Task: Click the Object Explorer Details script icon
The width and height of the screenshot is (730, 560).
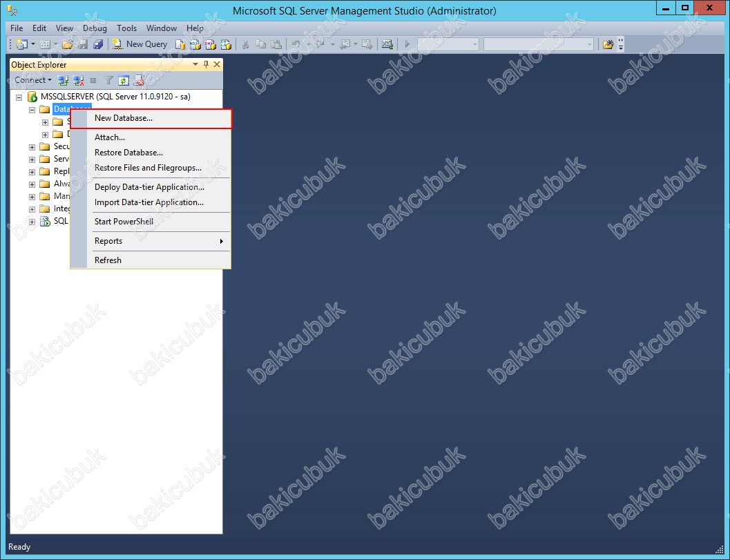Action: 139,81
